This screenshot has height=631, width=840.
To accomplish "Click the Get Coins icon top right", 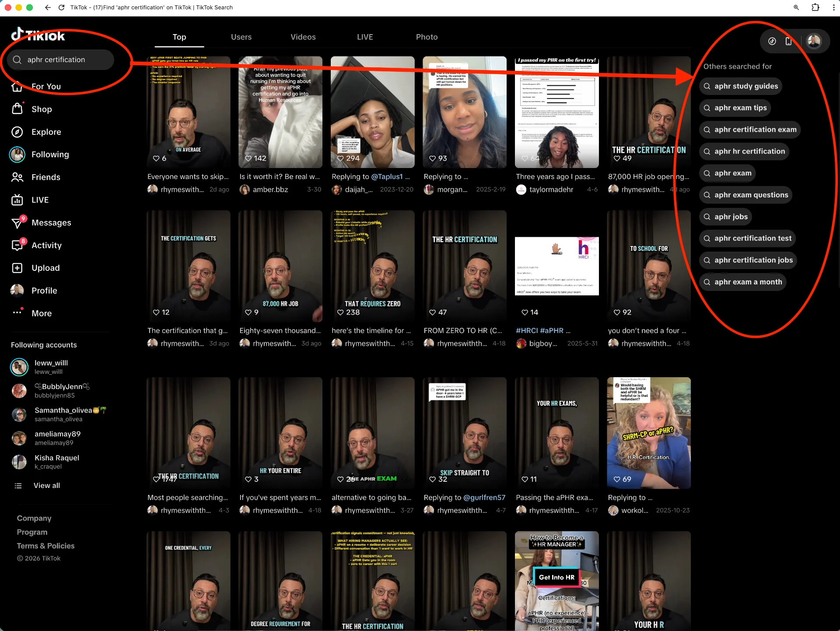I will coord(772,41).
